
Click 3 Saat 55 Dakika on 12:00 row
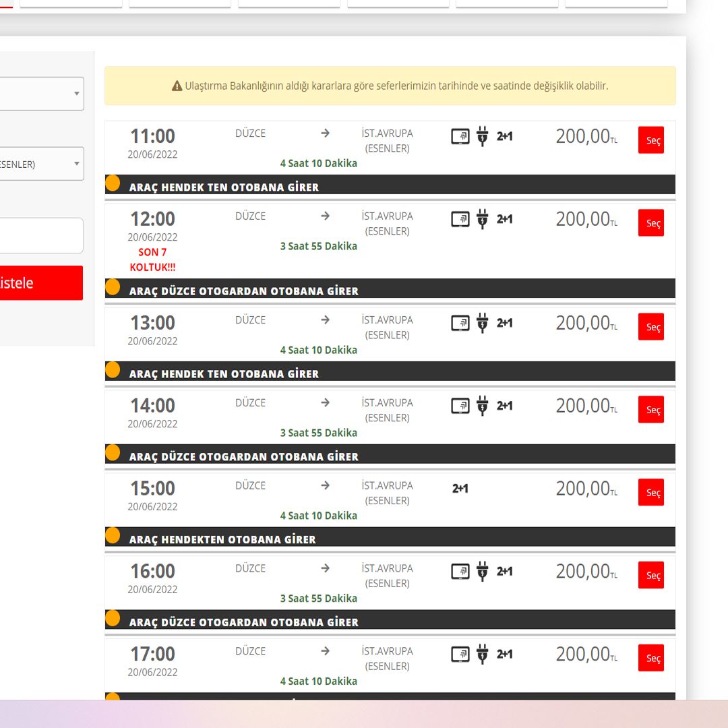tap(318, 246)
